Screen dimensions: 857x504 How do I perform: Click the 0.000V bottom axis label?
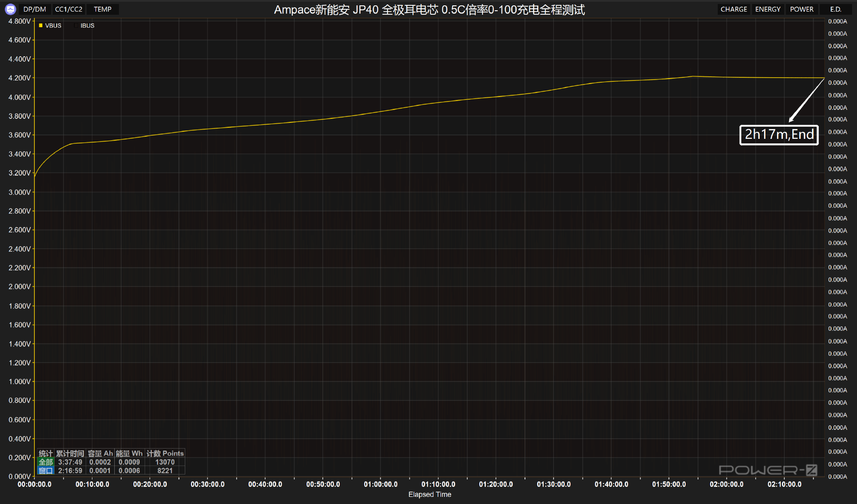point(20,476)
